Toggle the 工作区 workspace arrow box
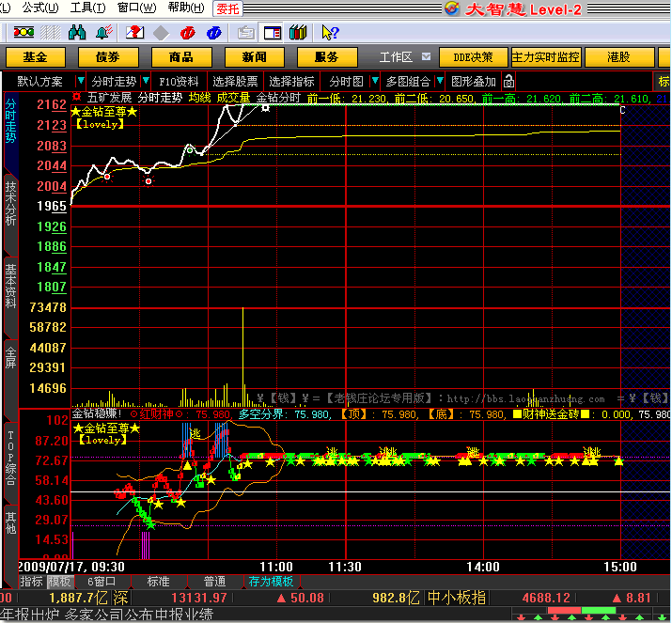This screenshot has width=672, height=623. pos(427,57)
